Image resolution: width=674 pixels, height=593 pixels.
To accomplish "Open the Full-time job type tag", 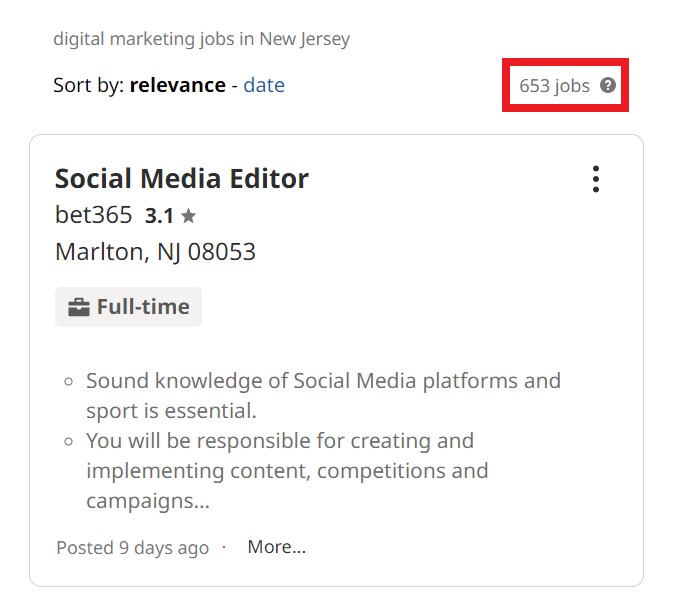I will point(129,307).
